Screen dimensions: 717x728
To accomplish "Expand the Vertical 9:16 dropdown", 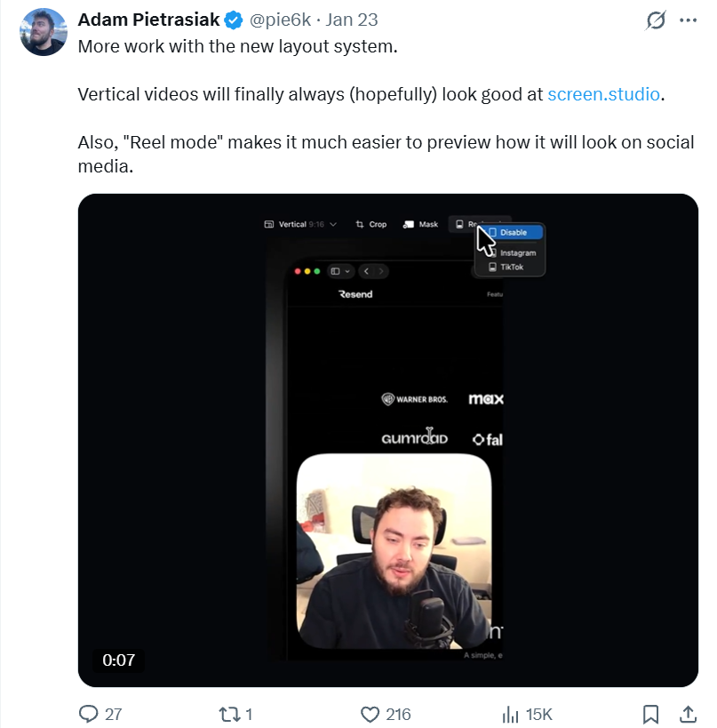I will tap(300, 224).
